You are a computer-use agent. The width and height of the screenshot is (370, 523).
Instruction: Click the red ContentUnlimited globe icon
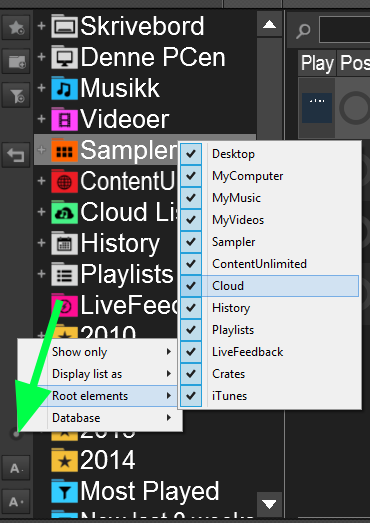tap(64, 181)
